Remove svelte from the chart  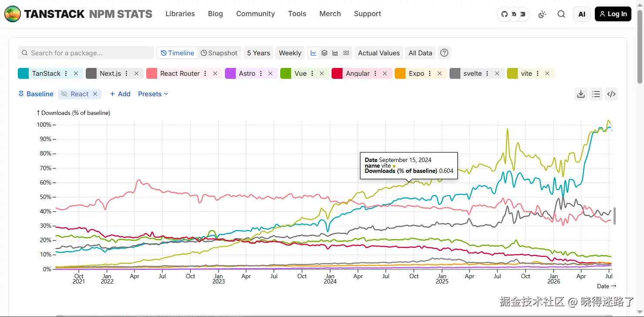click(x=497, y=74)
